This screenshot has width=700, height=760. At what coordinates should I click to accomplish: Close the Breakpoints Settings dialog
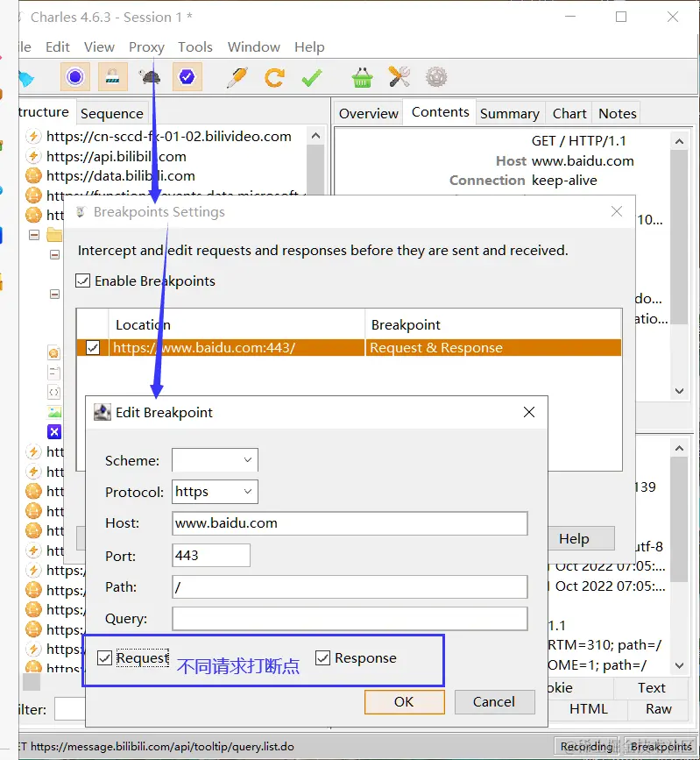pyautogui.click(x=617, y=211)
